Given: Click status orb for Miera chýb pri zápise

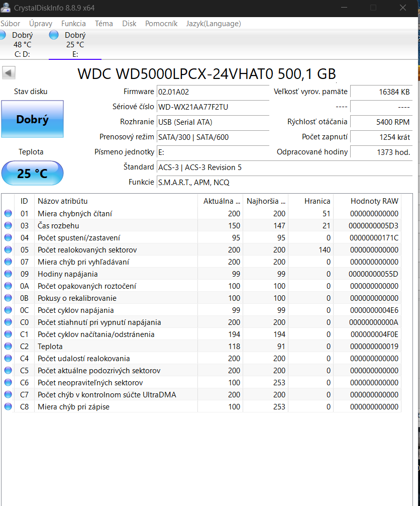Looking at the screenshot, I should click(8, 407).
